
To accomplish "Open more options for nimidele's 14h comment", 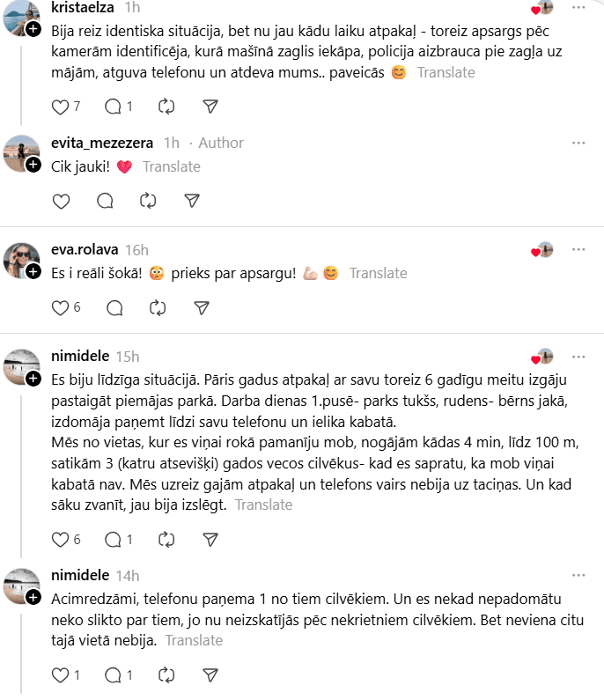I will coord(578,575).
